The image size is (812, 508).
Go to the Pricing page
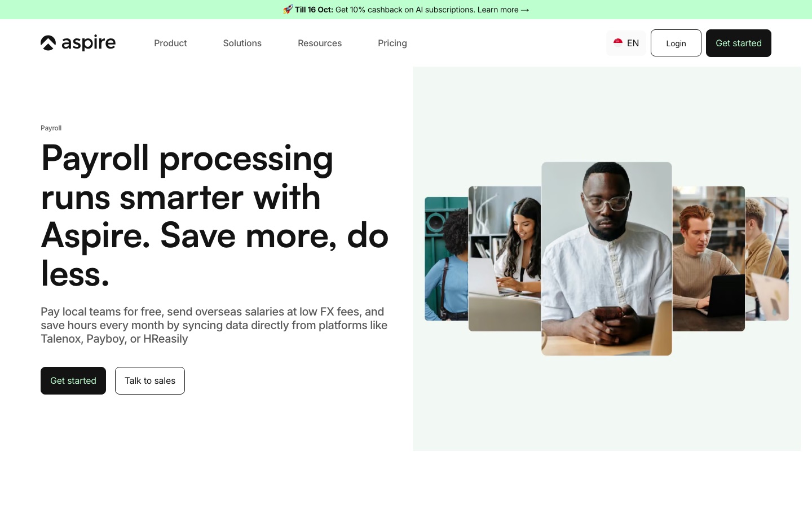pyautogui.click(x=392, y=43)
